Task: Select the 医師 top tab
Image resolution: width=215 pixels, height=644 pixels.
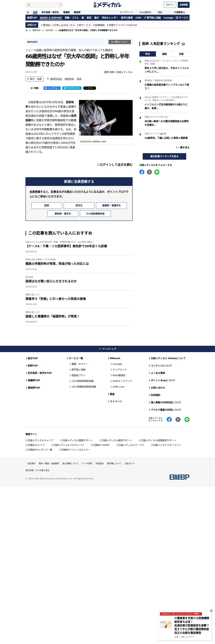Action: coord(35,12)
